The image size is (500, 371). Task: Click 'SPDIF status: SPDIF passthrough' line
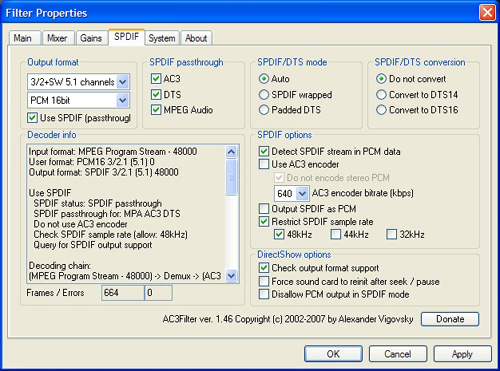point(98,203)
